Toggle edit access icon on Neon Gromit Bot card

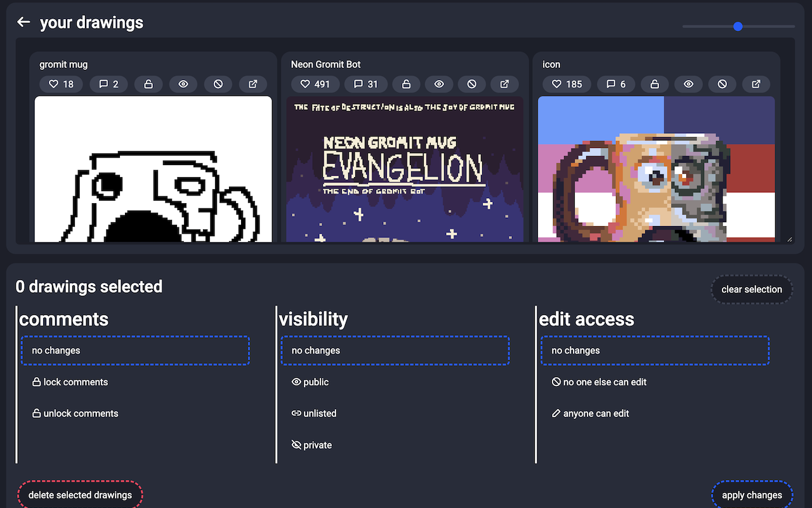coord(472,84)
